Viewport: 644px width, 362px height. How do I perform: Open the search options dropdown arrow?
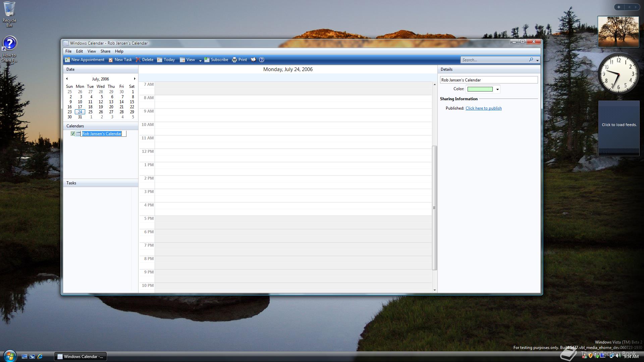click(537, 60)
